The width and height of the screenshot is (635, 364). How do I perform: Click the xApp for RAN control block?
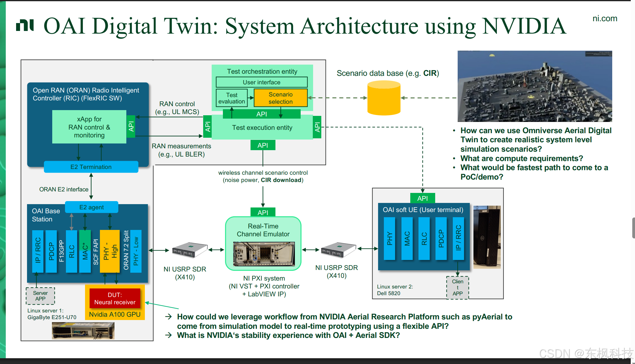pos(89,127)
